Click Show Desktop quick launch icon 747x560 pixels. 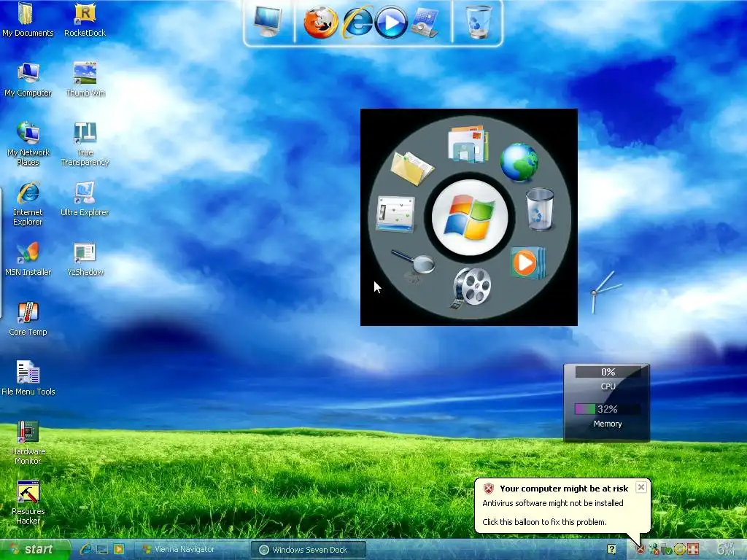(102, 550)
